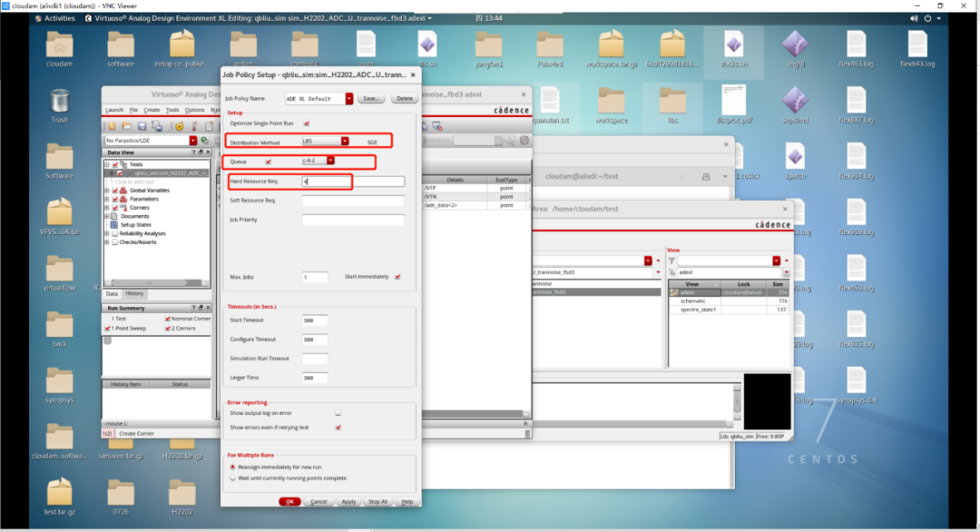Click the yellow gear setup toolbar icon
This screenshot has width=980, height=532.
point(180,126)
